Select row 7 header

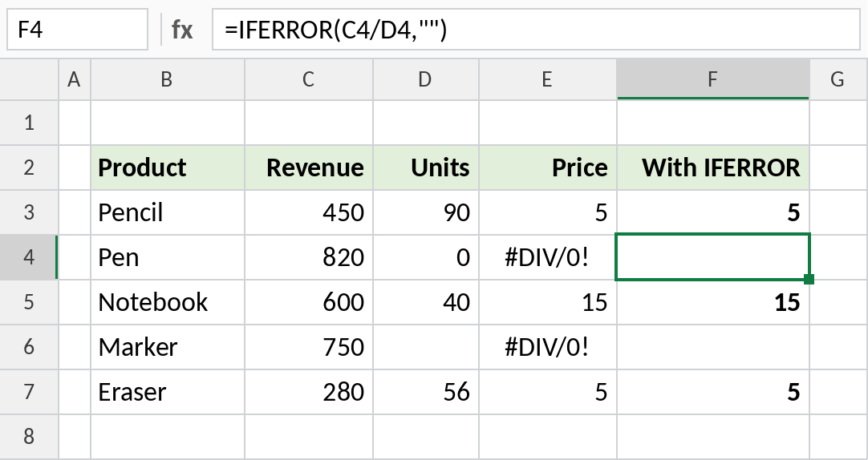(29, 391)
